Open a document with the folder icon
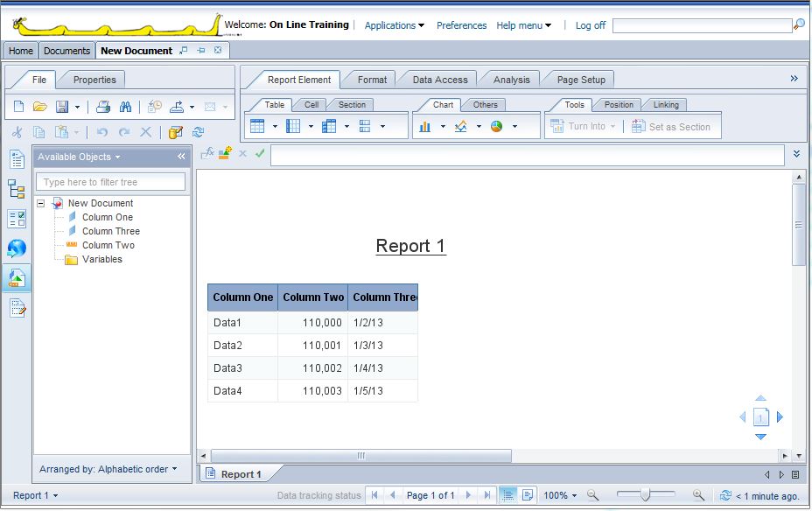This screenshot has height=511, width=812. (40, 107)
